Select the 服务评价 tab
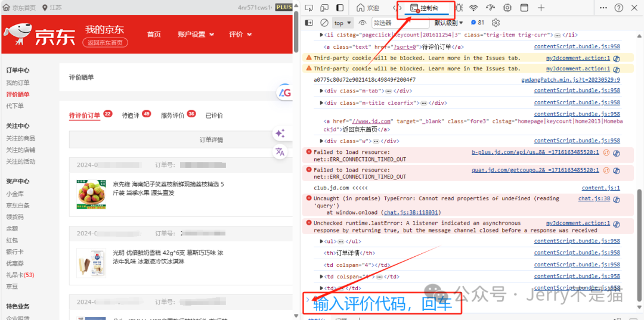Screen dimensions: 644x320 [x=172, y=116]
